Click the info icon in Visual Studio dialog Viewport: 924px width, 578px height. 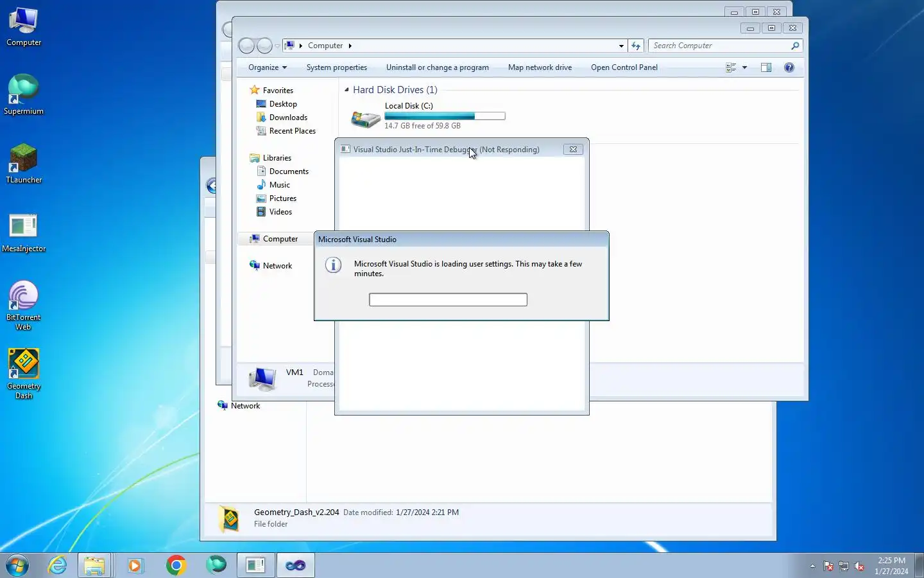pyautogui.click(x=333, y=265)
